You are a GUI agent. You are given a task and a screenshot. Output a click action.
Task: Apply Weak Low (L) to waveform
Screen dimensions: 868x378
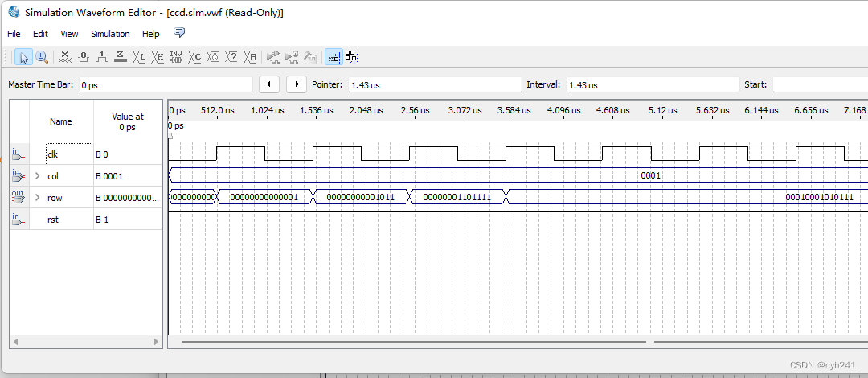point(140,57)
